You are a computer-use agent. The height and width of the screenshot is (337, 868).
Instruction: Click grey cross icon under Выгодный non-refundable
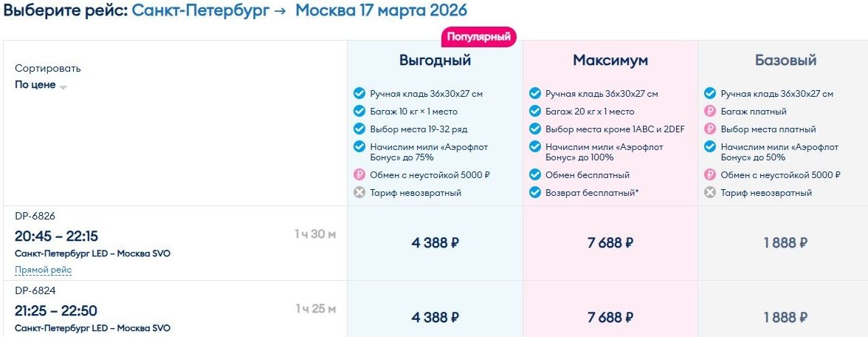(x=359, y=193)
